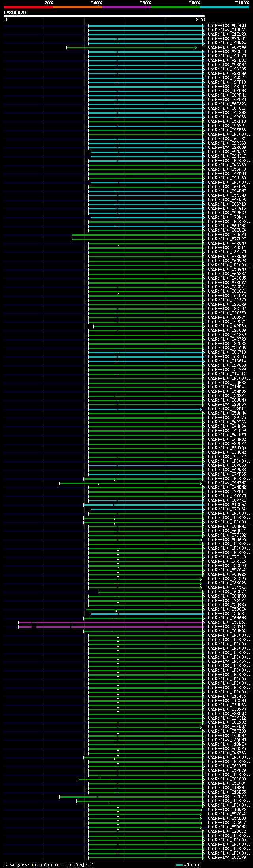This screenshot has width=253, height=868.
Task: Select the UniRef100_B6T8E7 label
Action: tap(227, 108)
